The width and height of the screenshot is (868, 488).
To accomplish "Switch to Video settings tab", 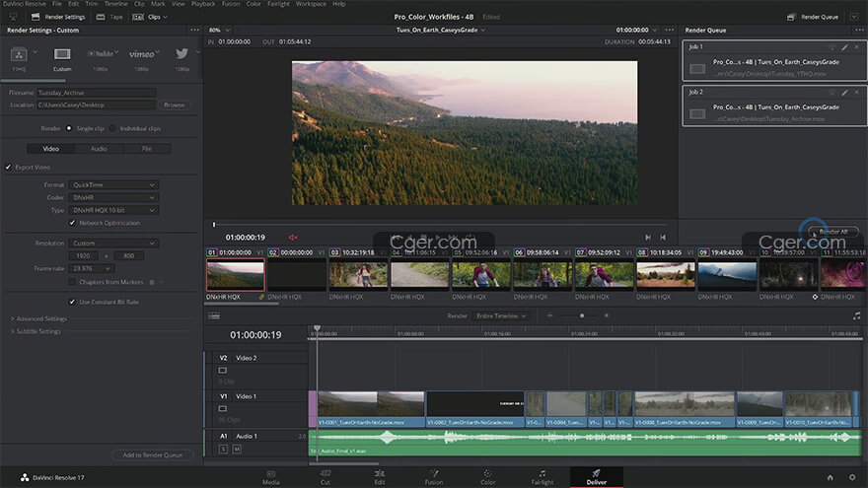I will click(x=51, y=149).
